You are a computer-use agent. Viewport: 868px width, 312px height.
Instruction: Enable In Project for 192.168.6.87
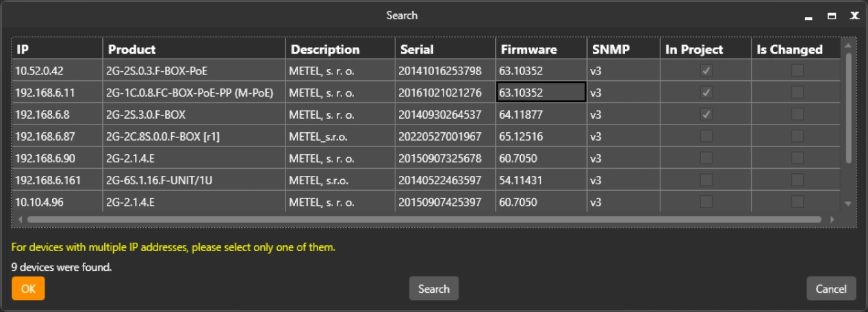pyautogui.click(x=706, y=136)
